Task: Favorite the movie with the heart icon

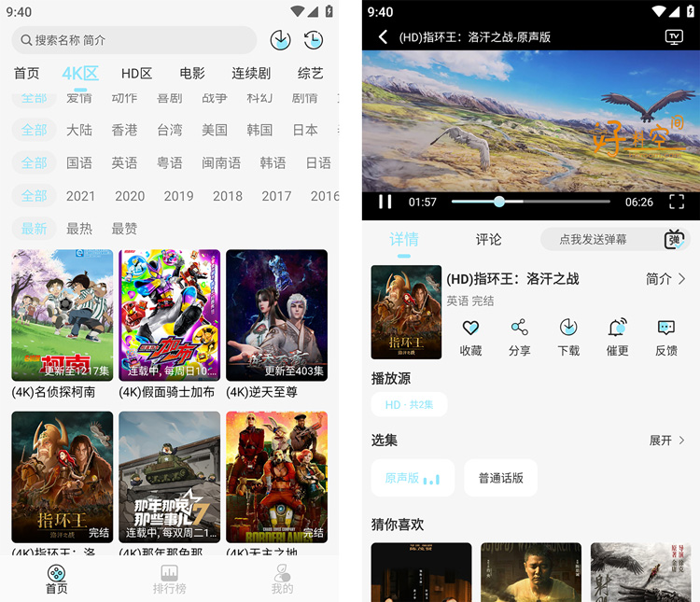Action: (x=470, y=328)
